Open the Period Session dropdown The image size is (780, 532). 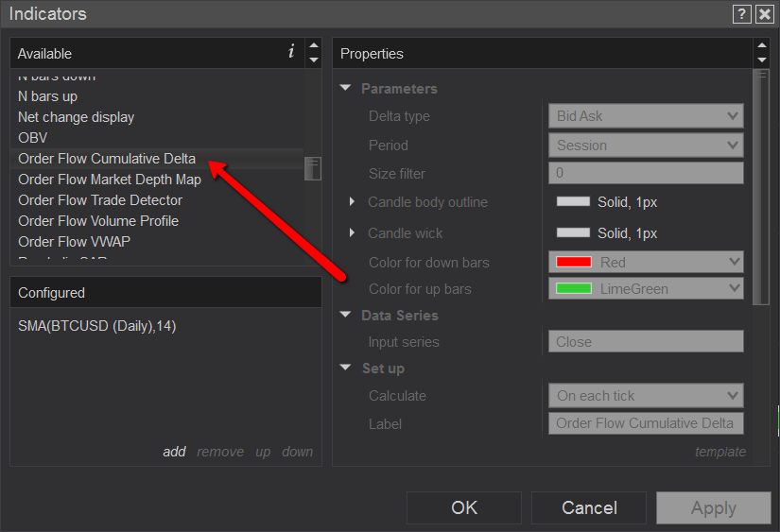click(x=646, y=146)
